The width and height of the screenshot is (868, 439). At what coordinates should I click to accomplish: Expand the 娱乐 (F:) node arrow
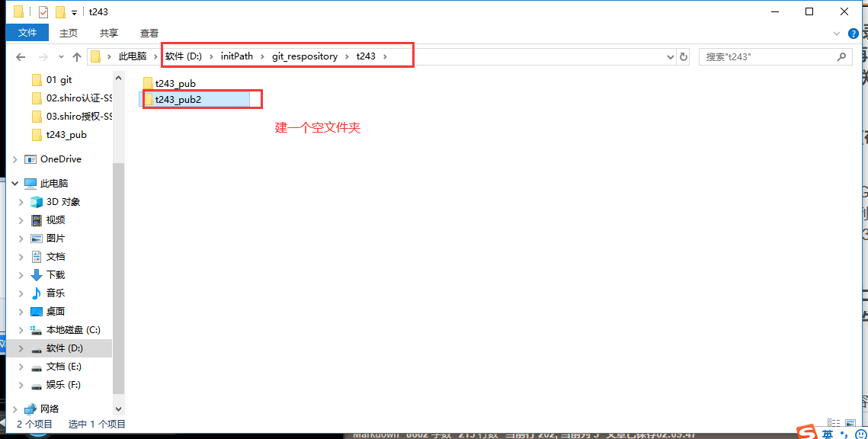pos(21,385)
